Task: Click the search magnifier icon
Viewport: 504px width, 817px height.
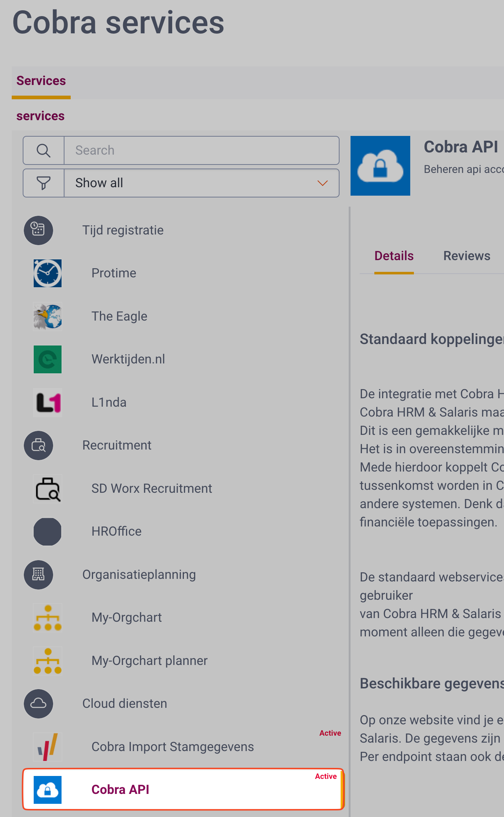Action: tap(44, 151)
